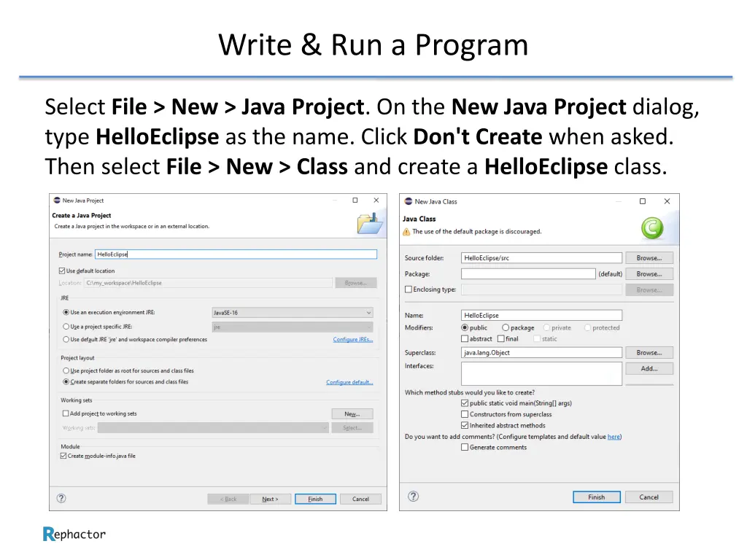Click Finish in New Java Class dialog

click(597, 497)
